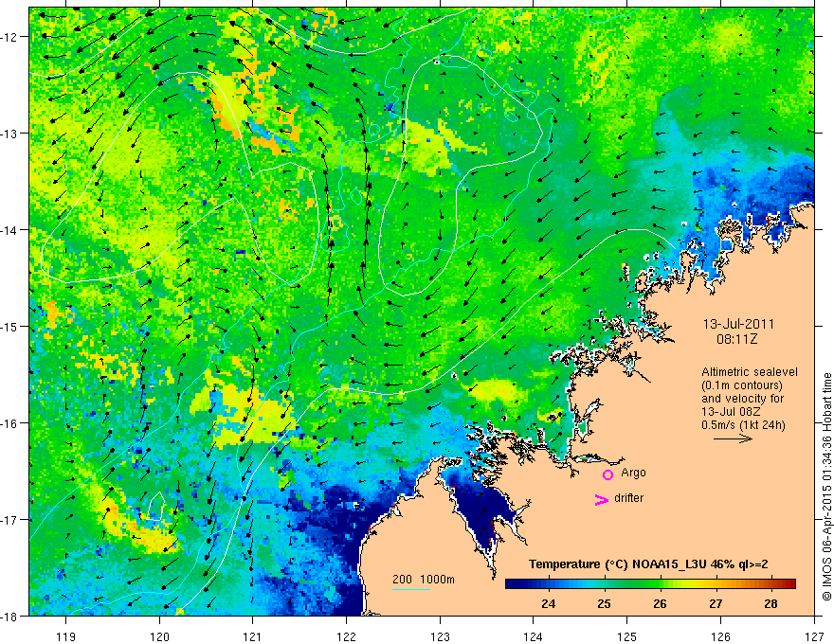Click longitude axis label 122

(x=346, y=636)
